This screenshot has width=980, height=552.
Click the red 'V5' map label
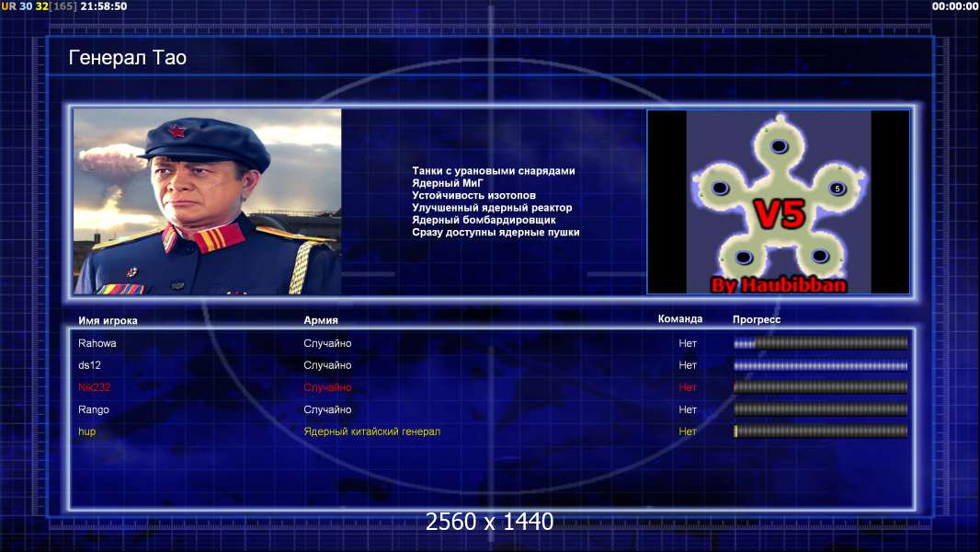780,214
